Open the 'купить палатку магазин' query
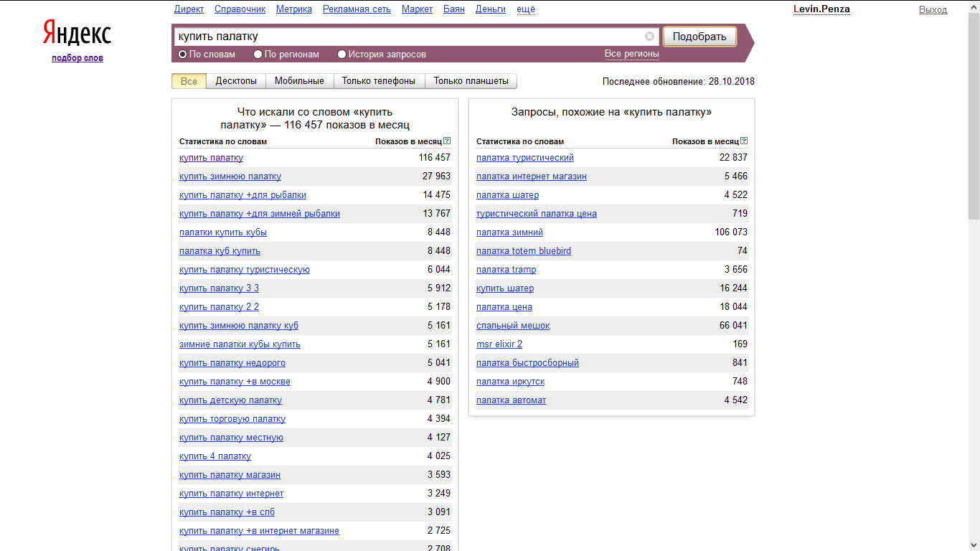980x551 pixels. point(230,475)
